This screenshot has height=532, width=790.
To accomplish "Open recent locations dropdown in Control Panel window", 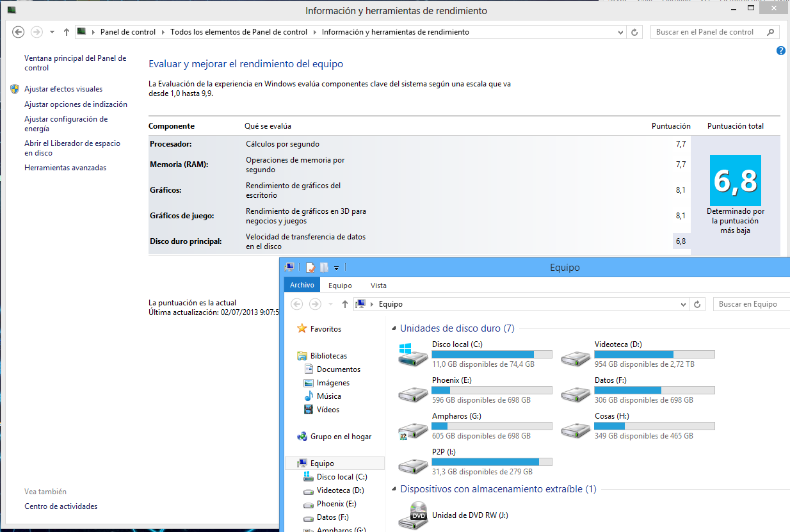I will [x=52, y=32].
